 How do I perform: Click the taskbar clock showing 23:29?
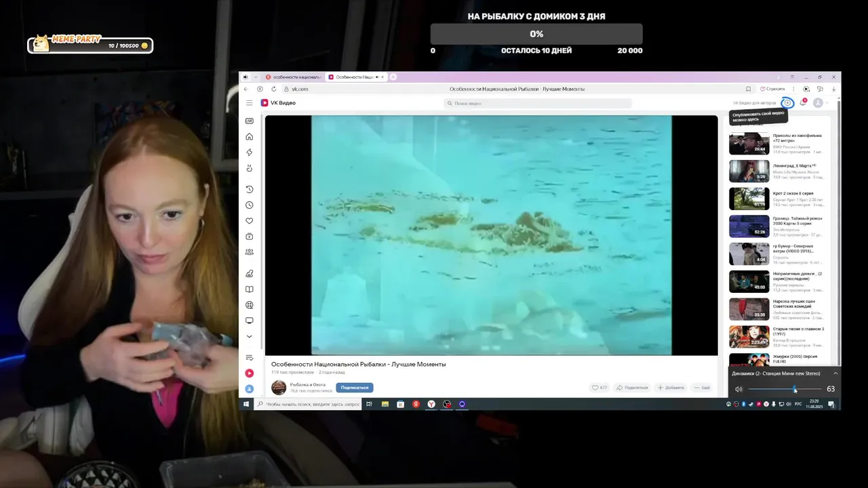click(814, 404)
